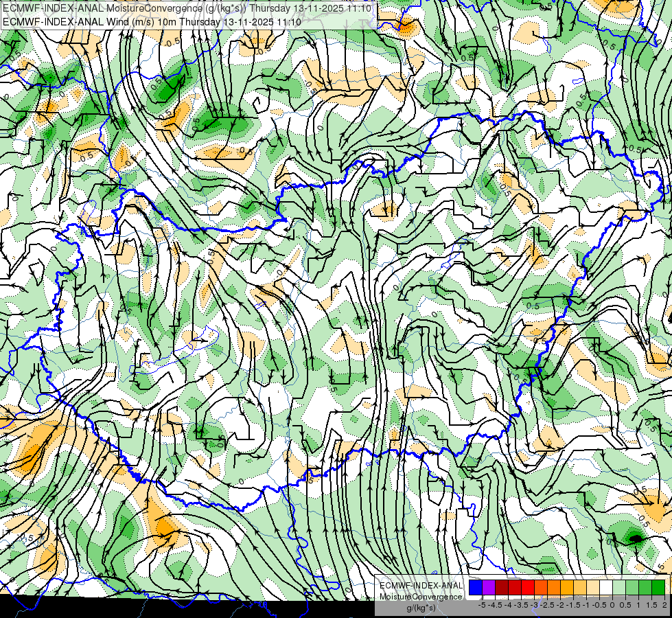Click the bright red legend swatch

click(x=528, y=587)
